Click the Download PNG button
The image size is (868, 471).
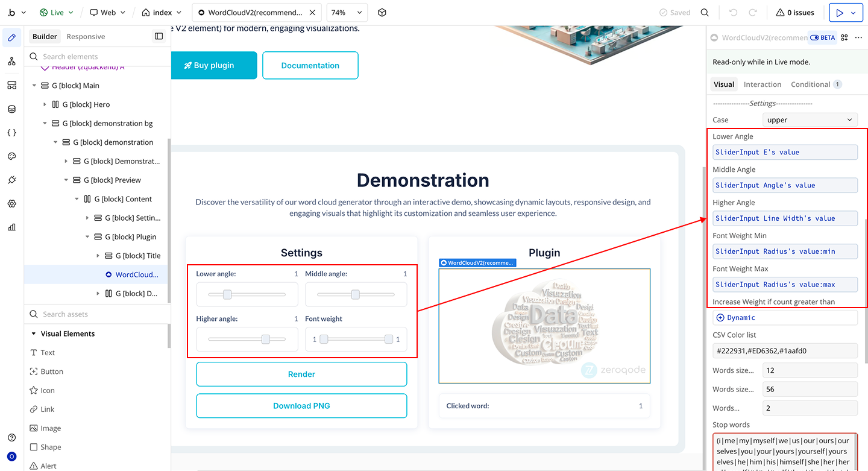click(x=301, y=406)
